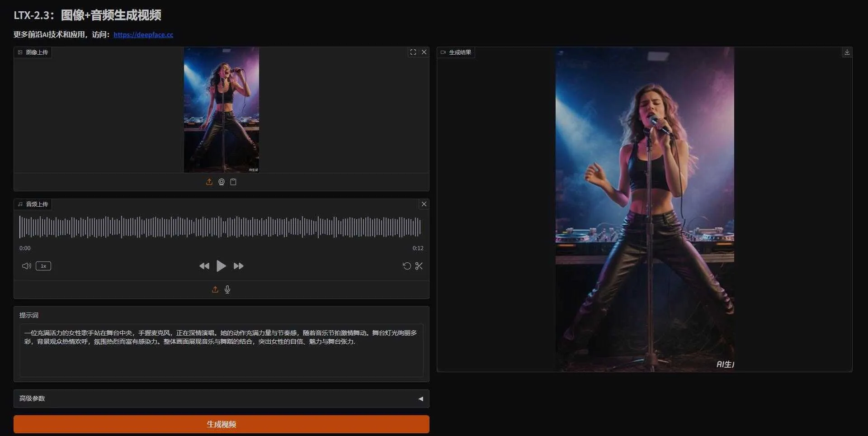Viewport: 868px width, 436px height.
Task: Play the uploaded audio track
Action: 221,266
